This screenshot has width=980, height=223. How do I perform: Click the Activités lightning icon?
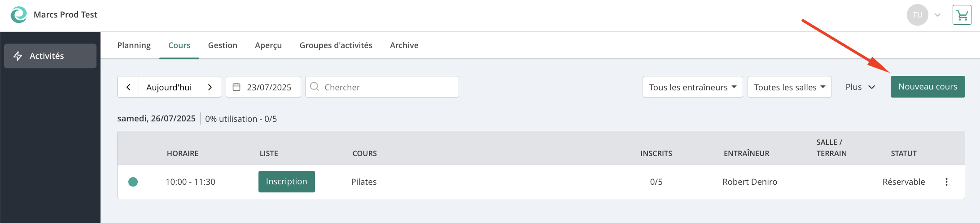18,56
